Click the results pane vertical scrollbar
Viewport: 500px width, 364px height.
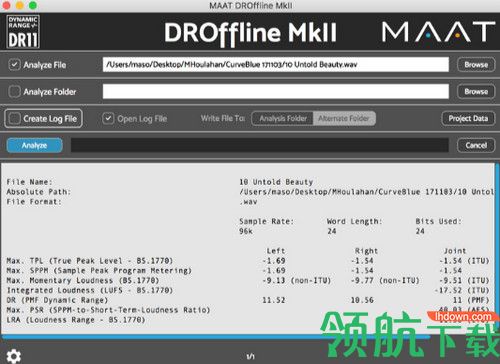tap(497, 248)
